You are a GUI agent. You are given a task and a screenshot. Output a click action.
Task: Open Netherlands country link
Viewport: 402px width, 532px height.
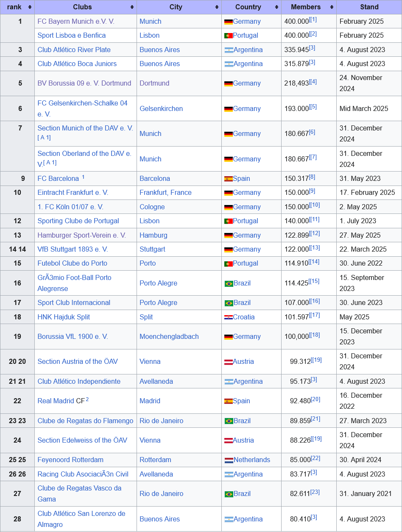tap(252, 460)
